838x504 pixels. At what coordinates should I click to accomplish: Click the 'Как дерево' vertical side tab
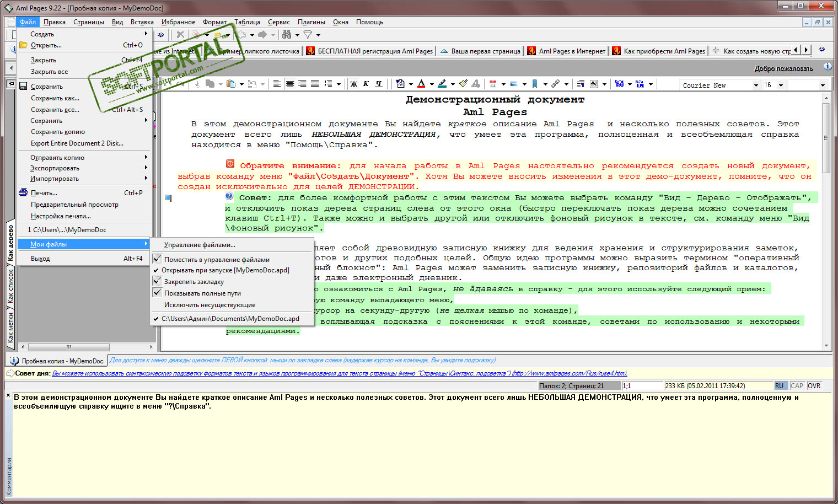click(x=10, y=243)
